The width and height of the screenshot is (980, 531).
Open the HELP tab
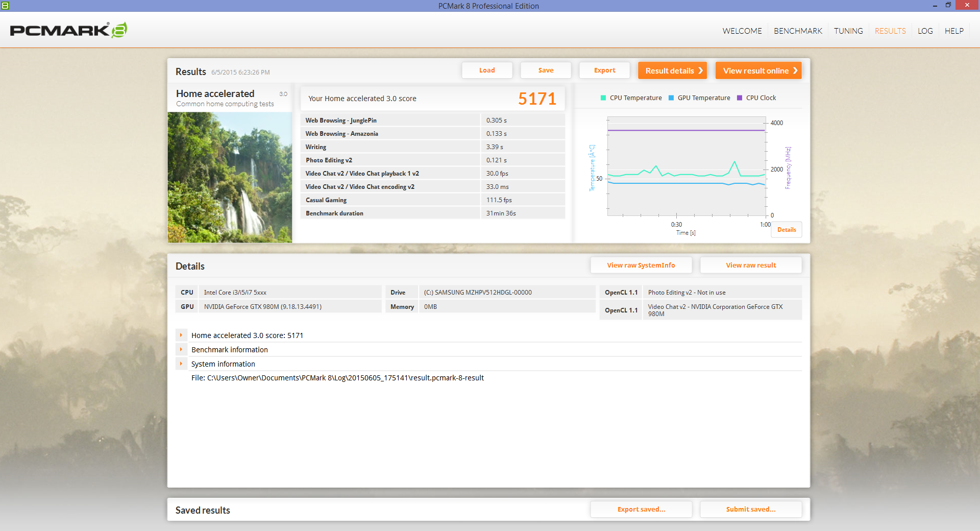point(954,31)
